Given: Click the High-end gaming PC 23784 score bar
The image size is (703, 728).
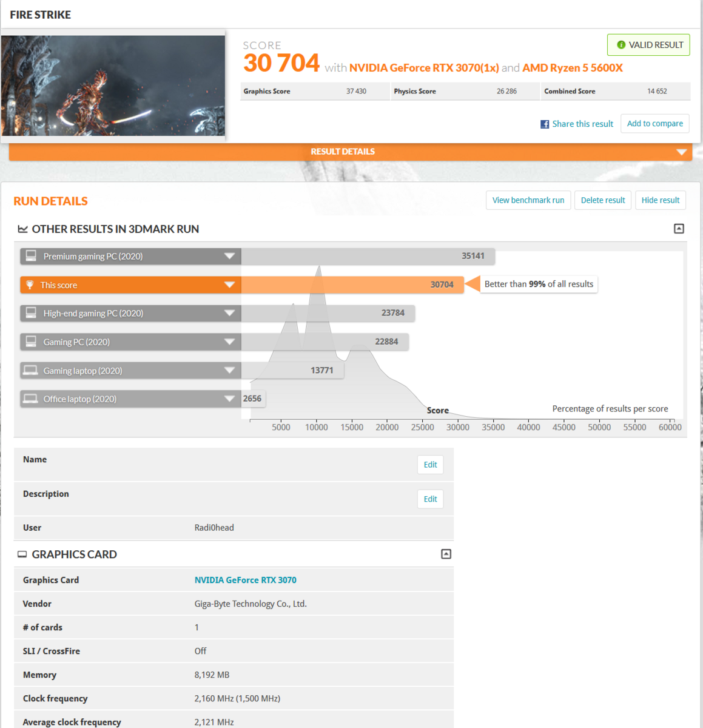Looking at the screenshot, I should (328, 313).
